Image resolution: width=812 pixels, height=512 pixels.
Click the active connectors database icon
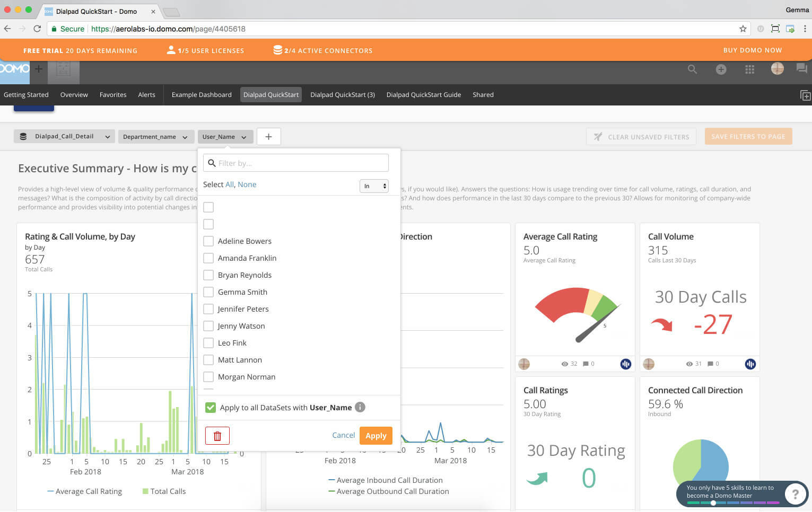[x=277, y=50]
